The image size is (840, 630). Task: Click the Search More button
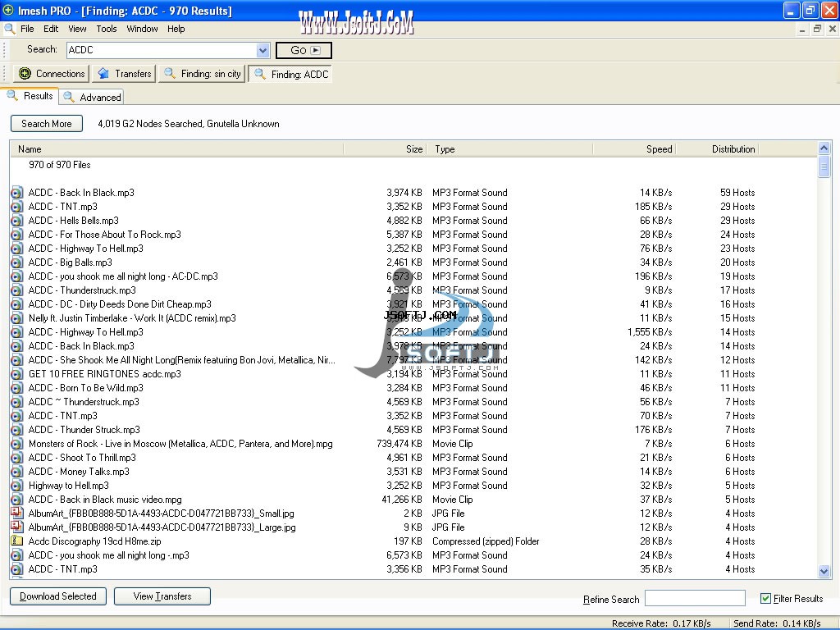tap(47, 124)
